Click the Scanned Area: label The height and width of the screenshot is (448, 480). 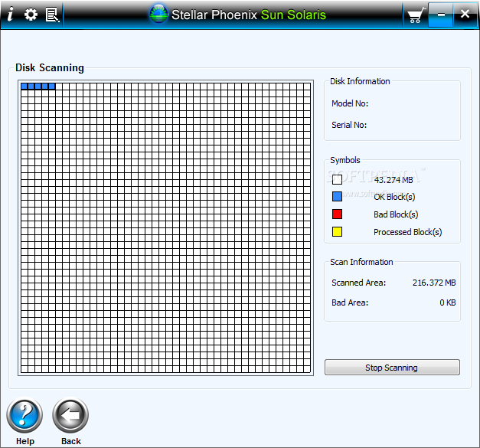tap(359, 283)
